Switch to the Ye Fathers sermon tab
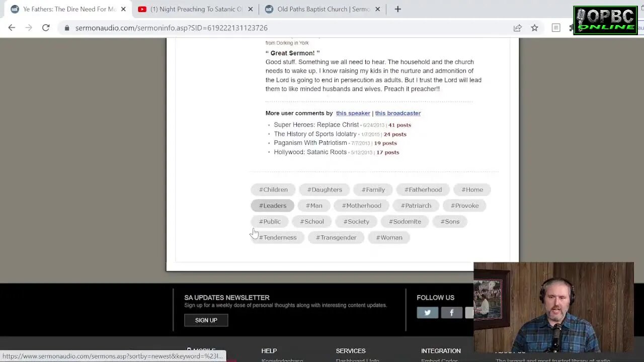The width and height of the screenshot is (644, 362). click(x=68, y=9)
